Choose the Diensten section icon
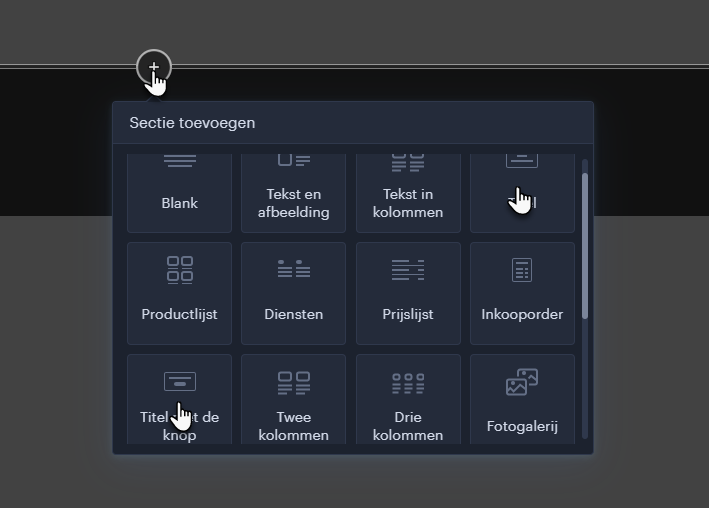This screenshot has height=508, width=709. pos(294,269)
